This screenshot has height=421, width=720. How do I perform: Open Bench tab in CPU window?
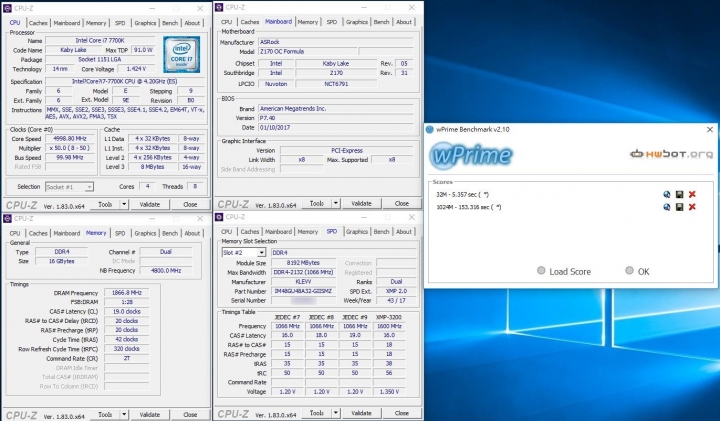(x=170, y=22)
